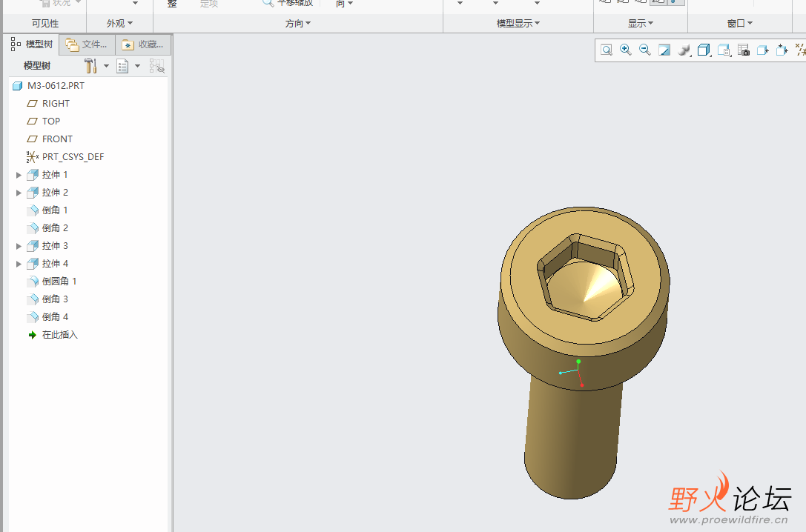Expand the 拉伸 4 tree node
This screenshot has height=532, width=806.
[x=19, y=264]
